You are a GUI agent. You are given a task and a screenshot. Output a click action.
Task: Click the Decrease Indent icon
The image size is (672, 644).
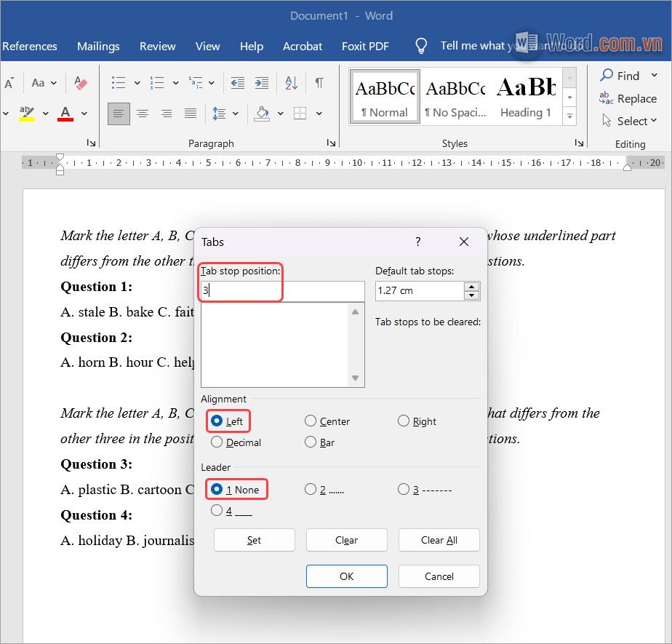[237, 83]
